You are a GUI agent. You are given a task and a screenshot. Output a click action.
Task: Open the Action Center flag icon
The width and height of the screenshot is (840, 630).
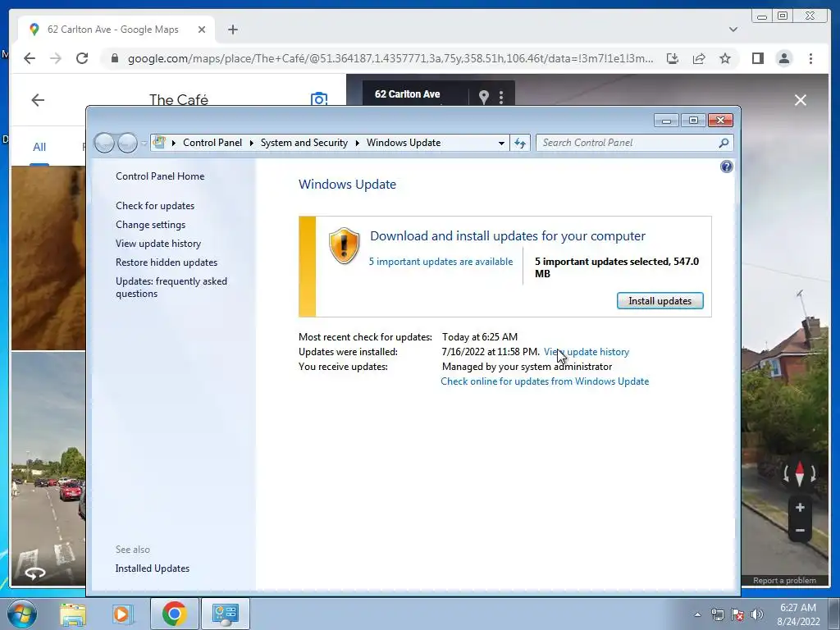click(737, 614)
